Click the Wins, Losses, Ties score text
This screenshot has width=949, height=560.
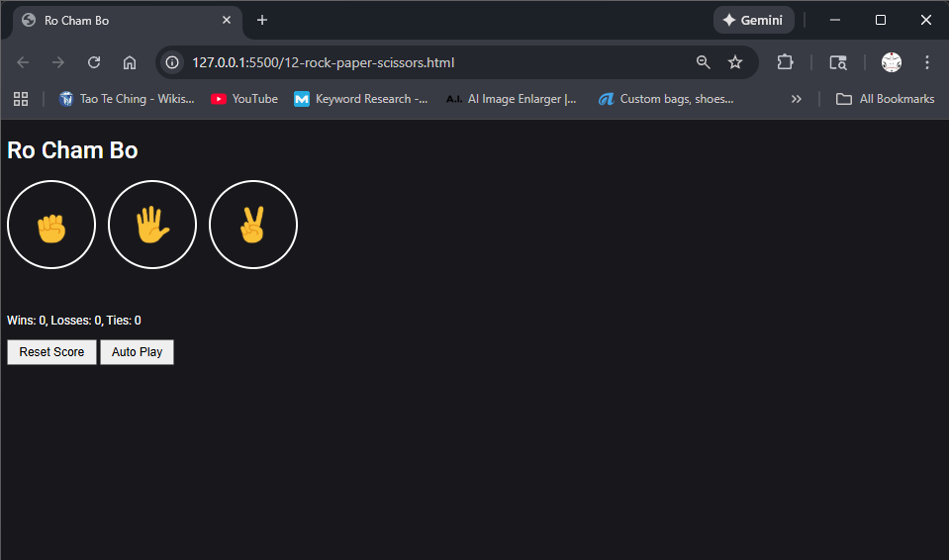[x=74, y=321]
